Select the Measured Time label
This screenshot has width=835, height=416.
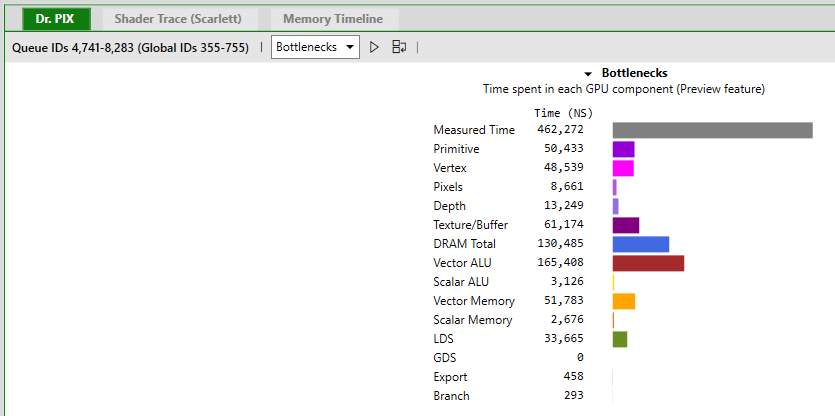[474, 130]
